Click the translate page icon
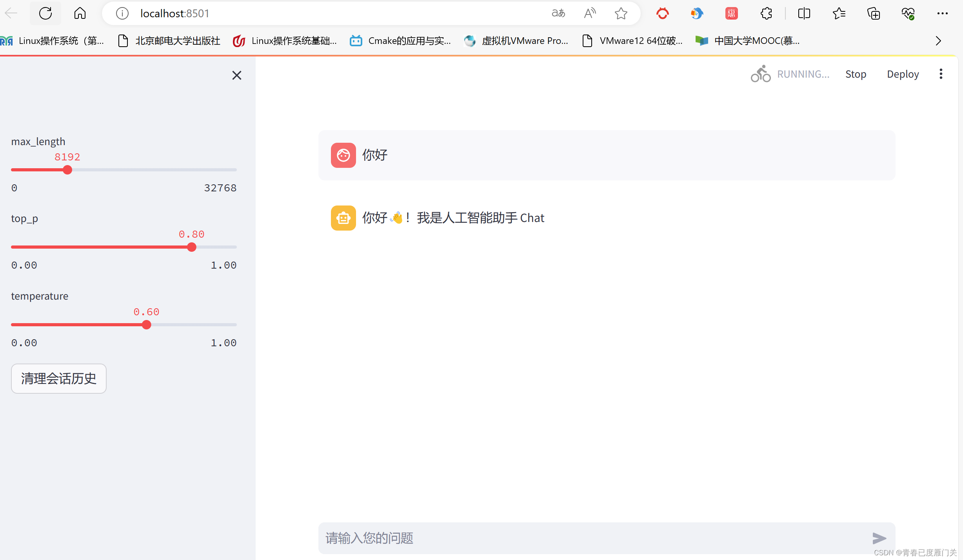The width and height of the screenshot is (963, 560). (x=558, y=13)
